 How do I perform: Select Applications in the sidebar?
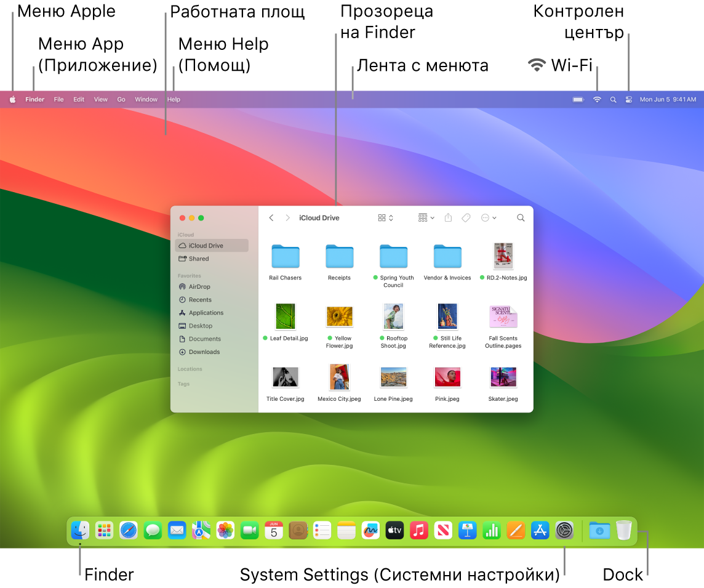coord(206,312)
